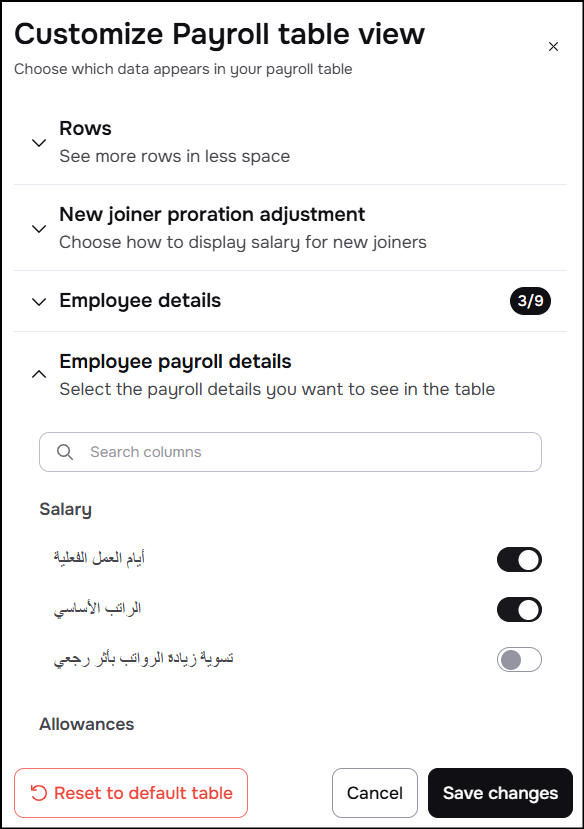Click Reset to default table button
584x829 pixels.
[x=131, y=793]
